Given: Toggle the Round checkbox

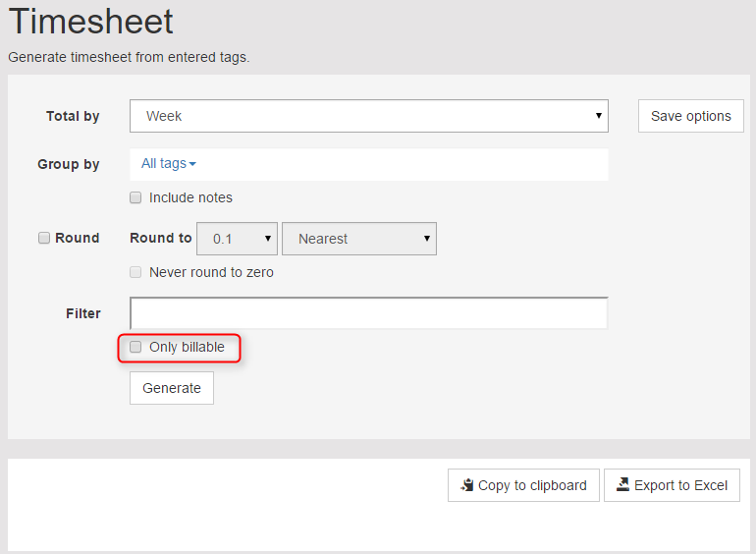Looking at the screenshot, I should 44,238.
